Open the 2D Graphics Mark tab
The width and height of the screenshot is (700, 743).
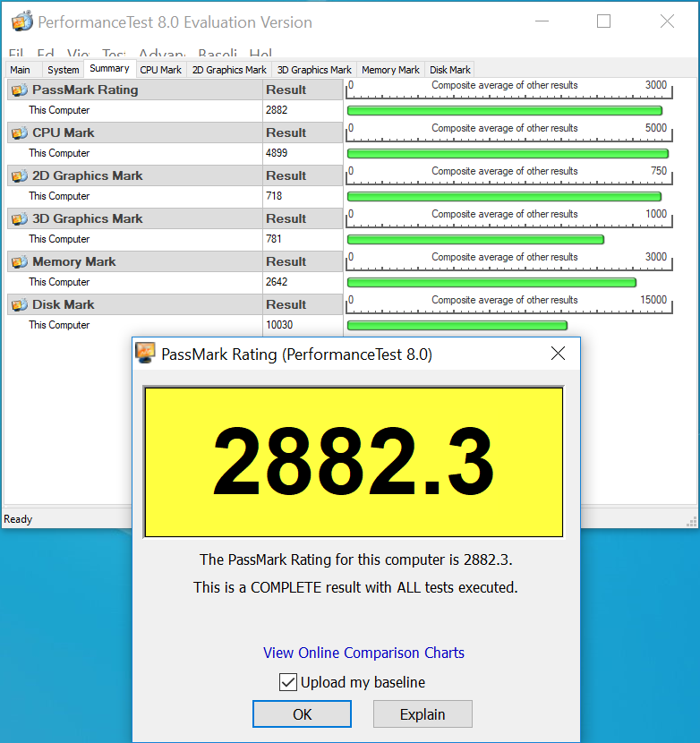click(x=229, y=70)
